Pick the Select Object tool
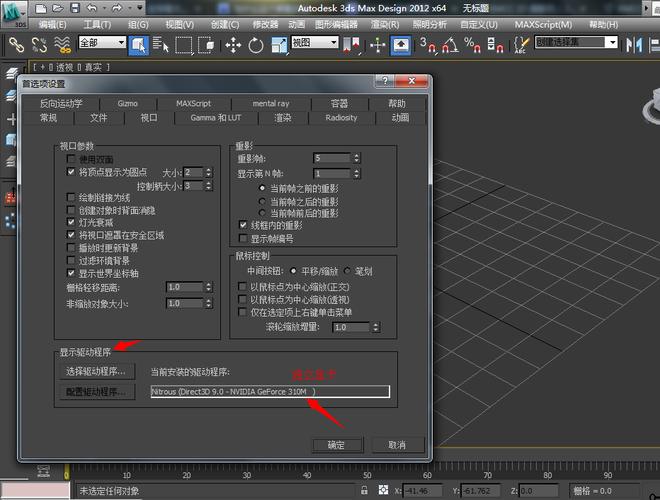 [138, 45]
